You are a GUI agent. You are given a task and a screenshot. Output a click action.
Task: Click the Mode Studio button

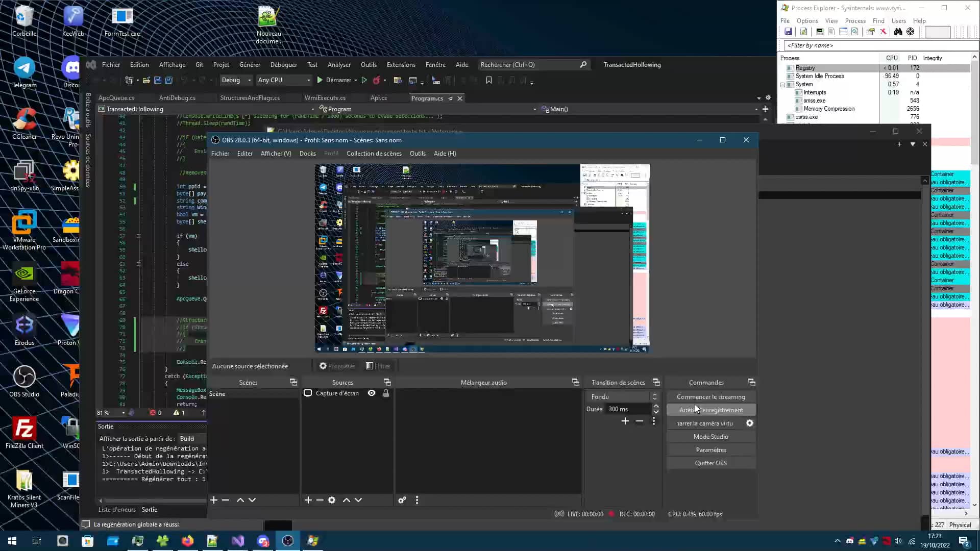(710, 436)
